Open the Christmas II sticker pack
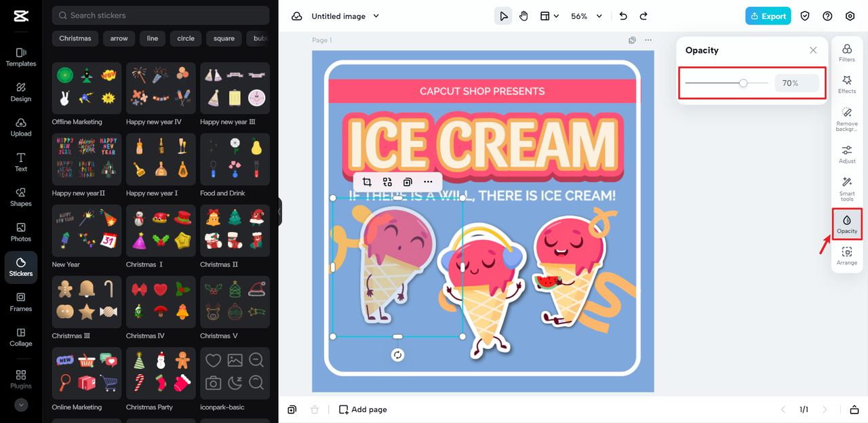The height and width of the screenshot is (423, 868). [235, 237]
